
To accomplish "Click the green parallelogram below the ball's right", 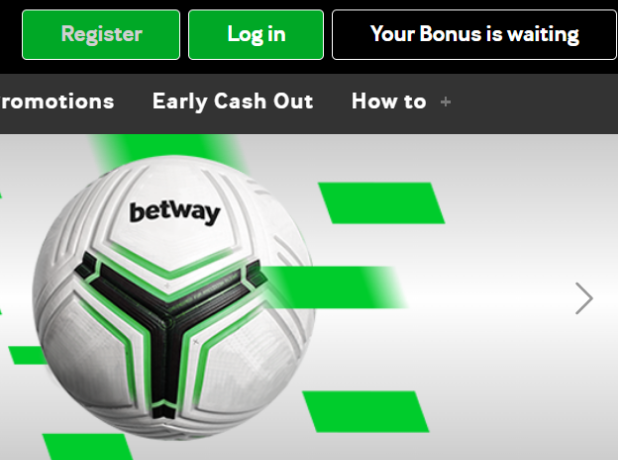I will pos(365,412).
